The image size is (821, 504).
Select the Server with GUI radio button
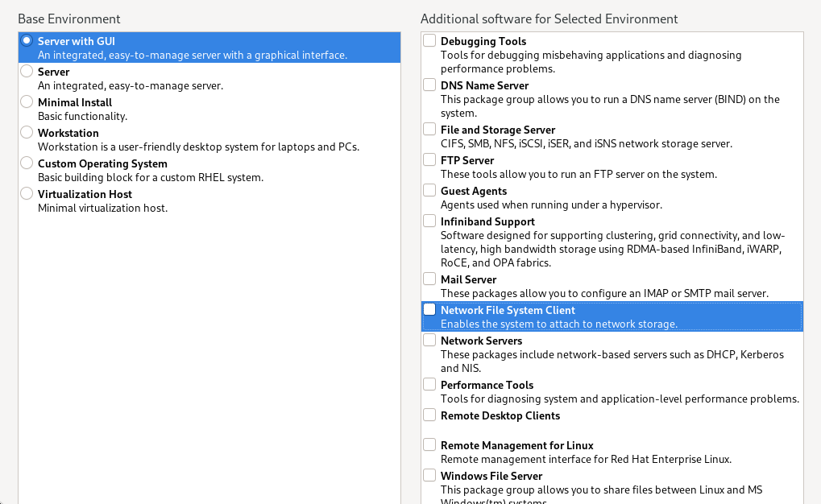27,40
